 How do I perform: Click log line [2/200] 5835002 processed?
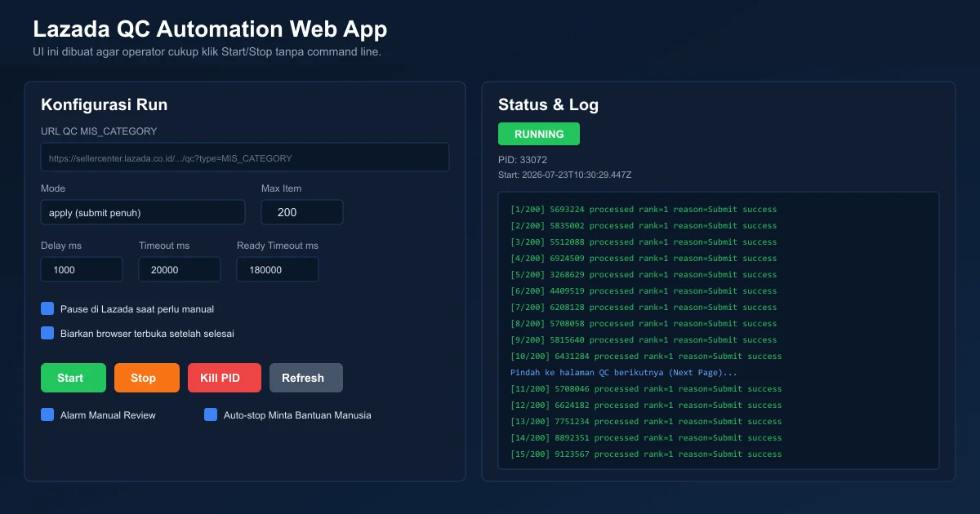644,226
